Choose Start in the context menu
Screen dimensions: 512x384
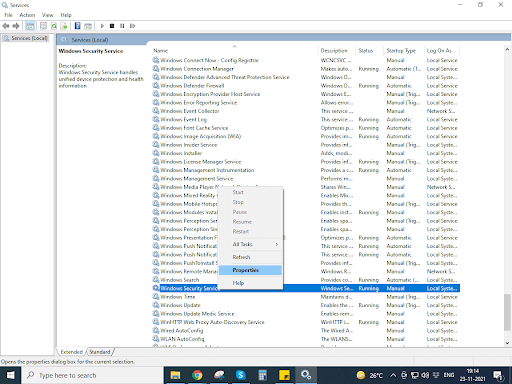tap(250, 192)
